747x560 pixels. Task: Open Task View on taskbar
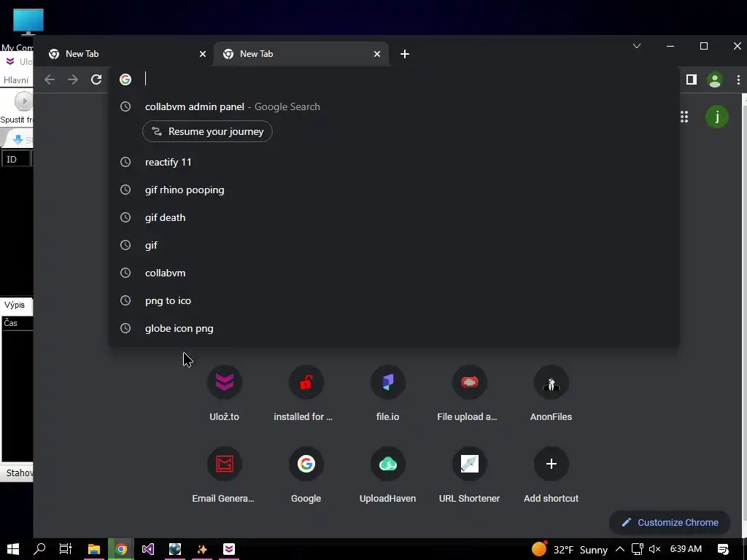click(x=65, y=549)
